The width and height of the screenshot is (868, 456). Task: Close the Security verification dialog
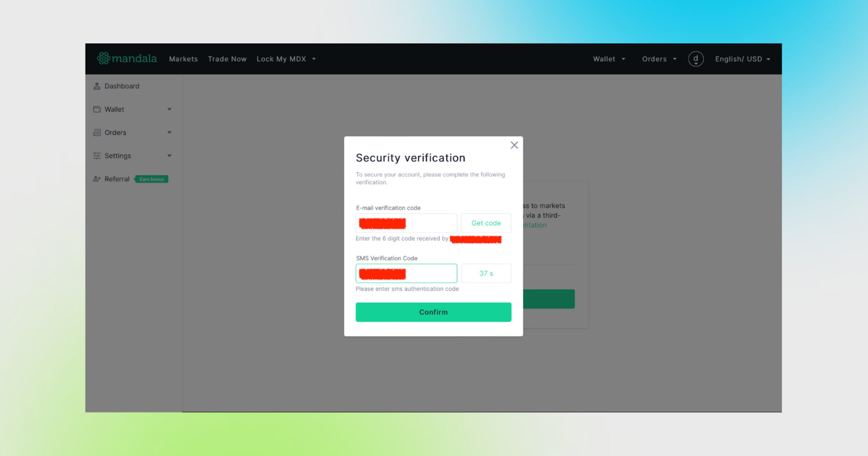[x=514, y=145]
